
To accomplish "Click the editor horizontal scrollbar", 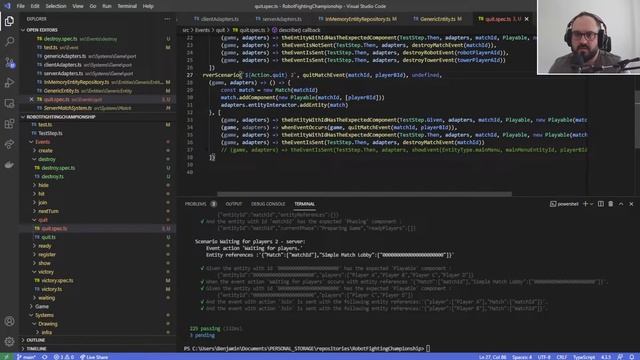I will [x=364, y=194].
